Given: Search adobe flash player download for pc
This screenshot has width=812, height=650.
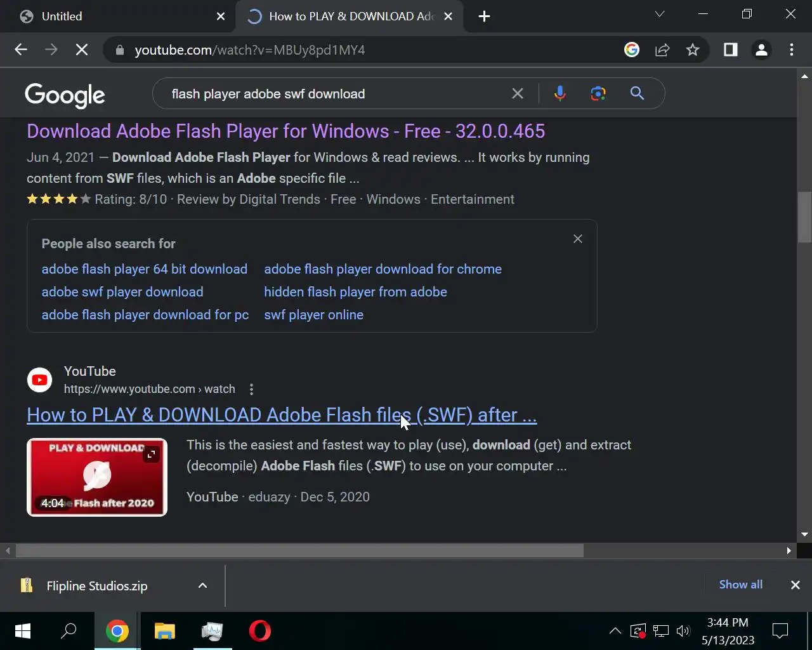Looking at the screenshot, I should (x=145, y=315).
